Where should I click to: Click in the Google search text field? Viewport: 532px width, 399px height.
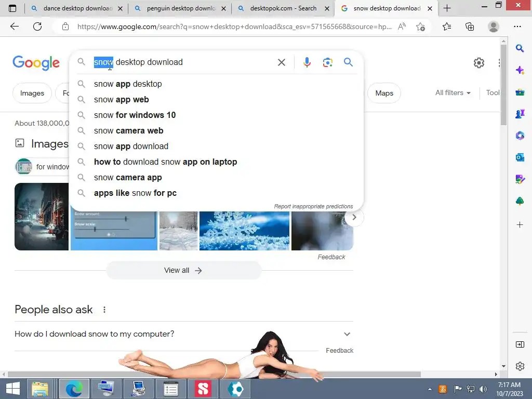click(183, 62)
